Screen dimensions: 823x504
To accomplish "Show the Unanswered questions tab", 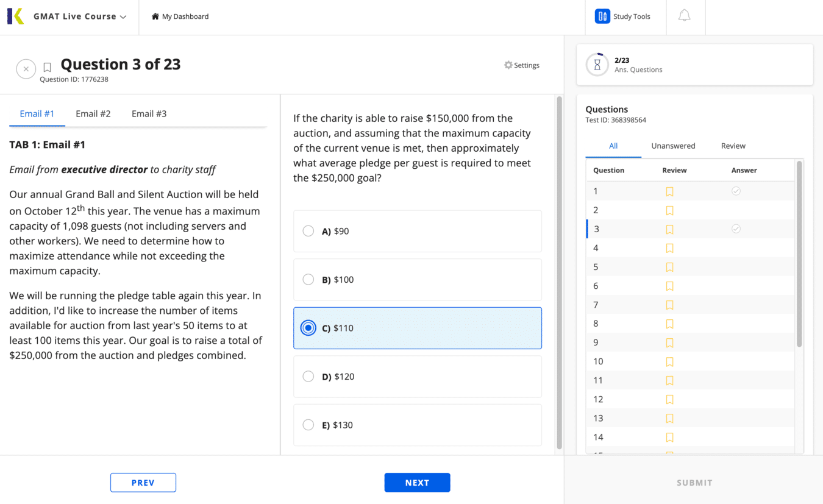I will (673, 146).
